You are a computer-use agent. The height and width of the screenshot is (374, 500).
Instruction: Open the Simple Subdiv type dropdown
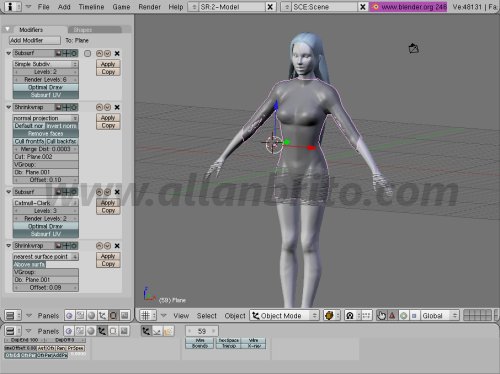click(x=46, y=64)
